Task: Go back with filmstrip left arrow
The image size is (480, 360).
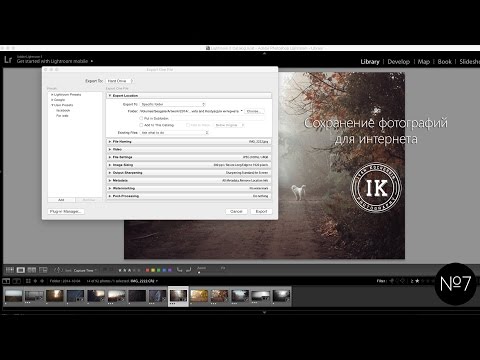Action: 35,281
